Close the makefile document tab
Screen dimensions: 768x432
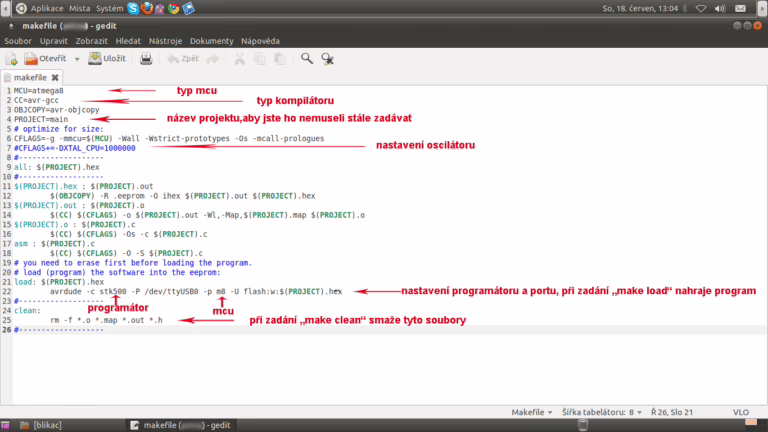coord(55,76)
